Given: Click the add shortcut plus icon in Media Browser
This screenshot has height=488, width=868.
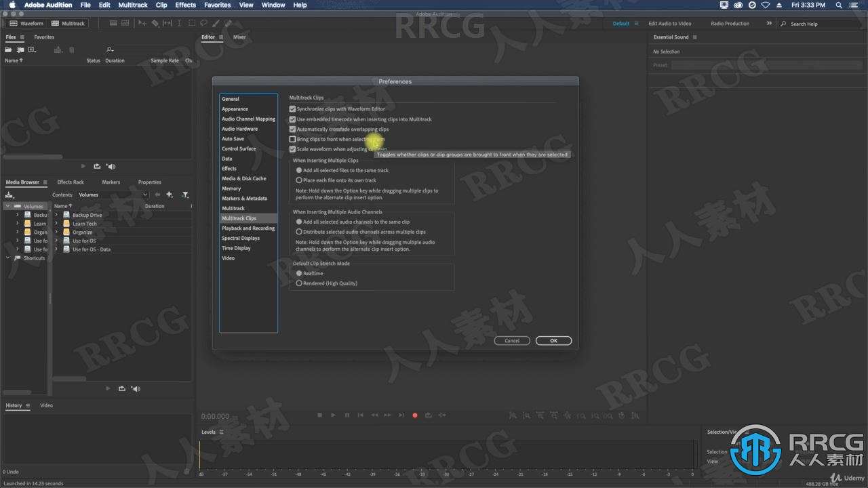Looking at the screenshot, I should pyautogui.click(x=170, y=195).
